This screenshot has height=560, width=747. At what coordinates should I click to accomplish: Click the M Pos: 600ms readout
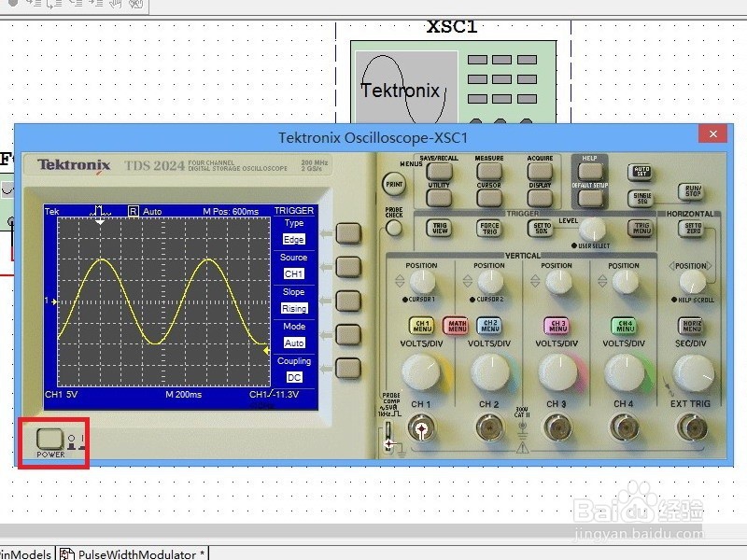pos(231,211)
